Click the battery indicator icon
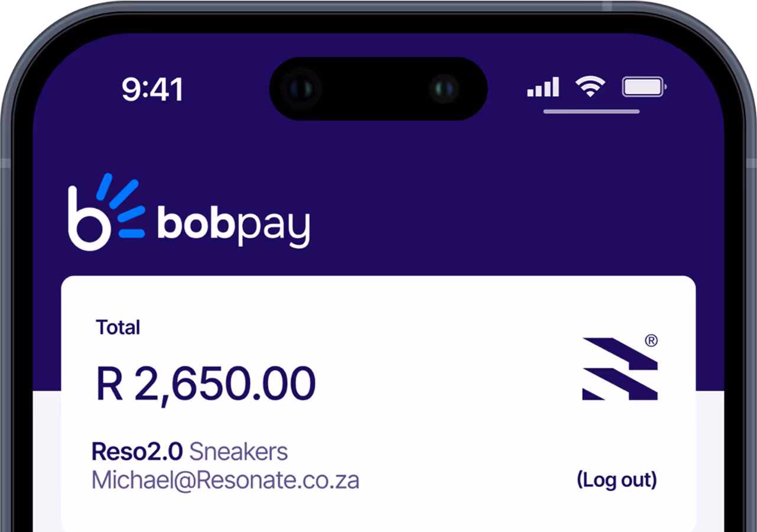757x532 pixels. coord(644,87)
